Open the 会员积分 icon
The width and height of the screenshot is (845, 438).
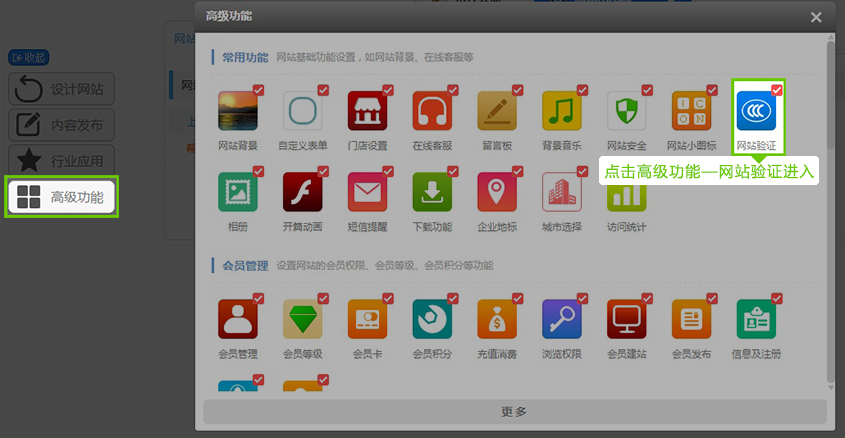point(432,319)
